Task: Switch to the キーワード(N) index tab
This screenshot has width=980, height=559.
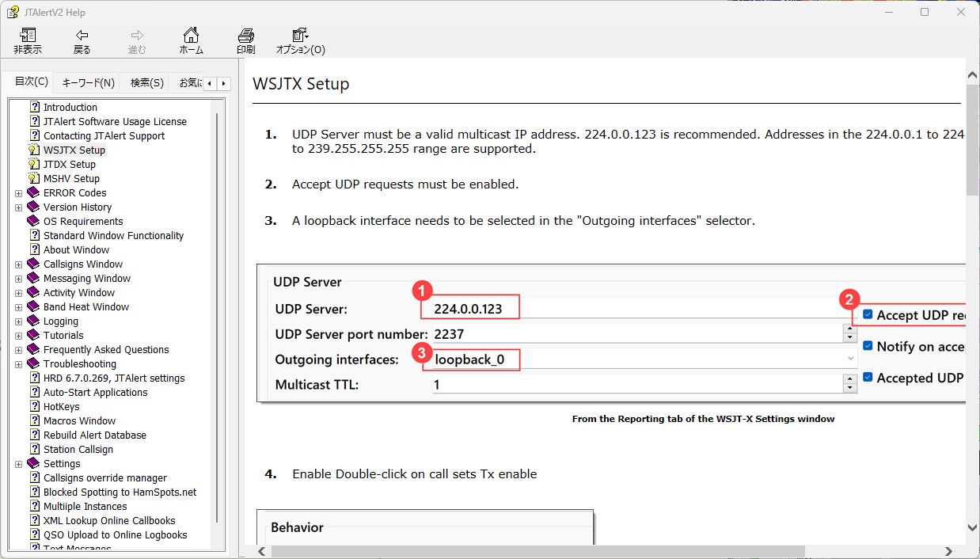Action: (88, 82)
